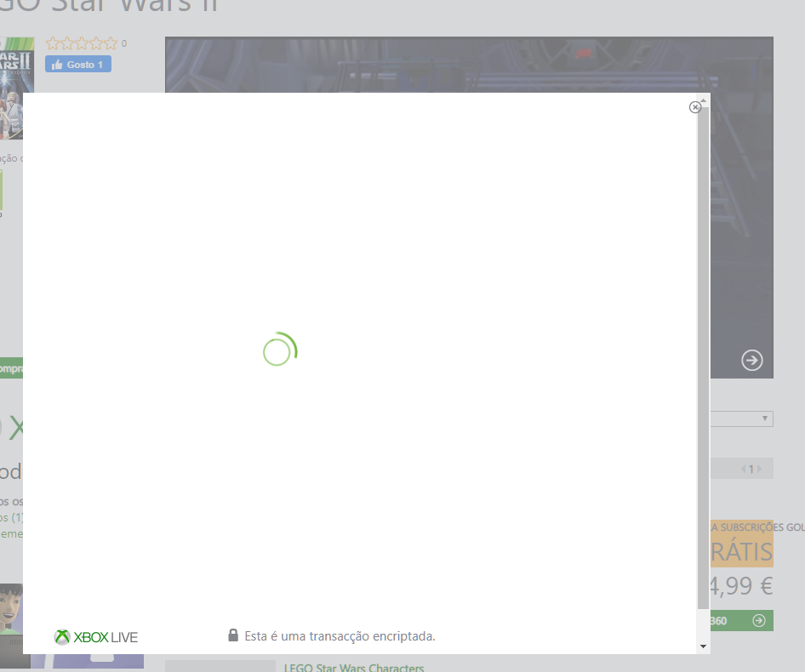Click the dialog scrollbar down arrow
The image size is (805, 672).
(x=704, y=646)
